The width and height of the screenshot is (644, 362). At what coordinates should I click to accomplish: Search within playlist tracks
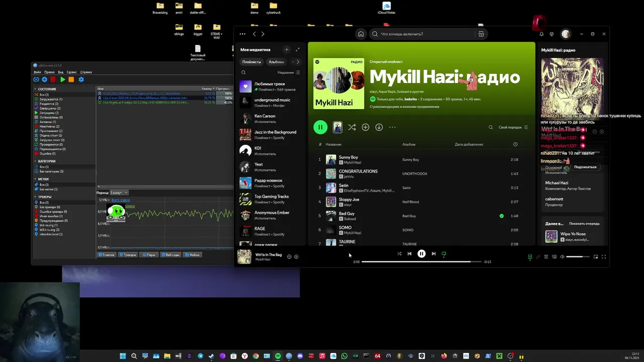(x=491, y=127)
